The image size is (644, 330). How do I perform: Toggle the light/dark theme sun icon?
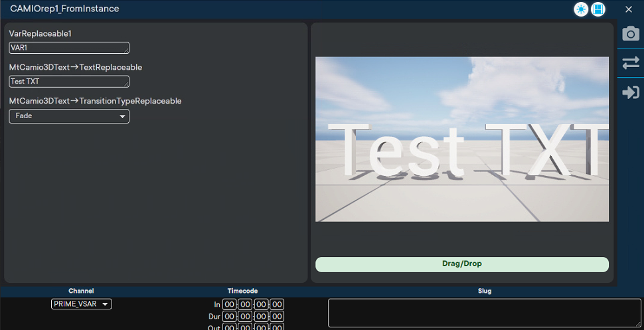581,9
